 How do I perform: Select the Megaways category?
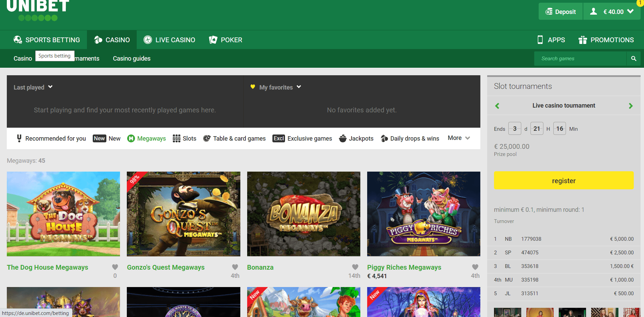coord(147,138)
